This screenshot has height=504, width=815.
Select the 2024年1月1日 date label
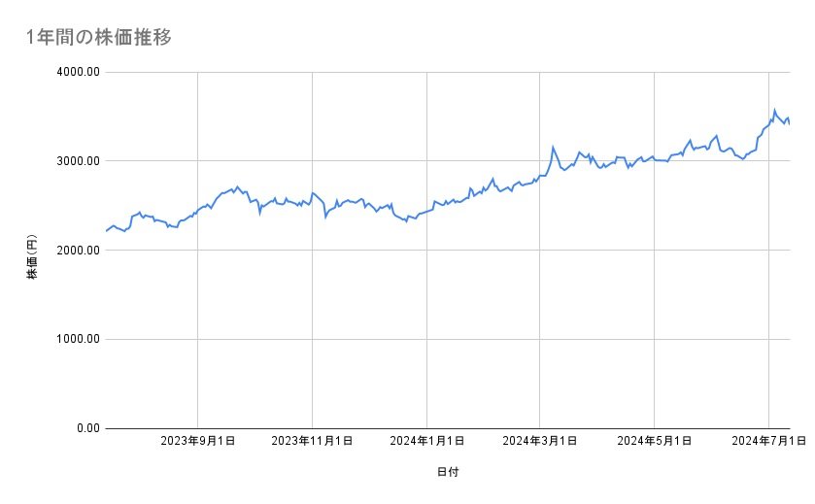point(426,442)
